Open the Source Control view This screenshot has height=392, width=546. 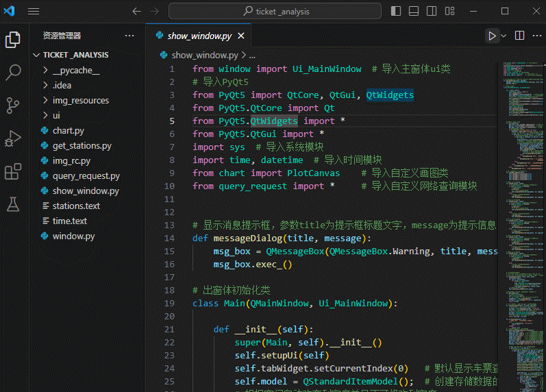coord(13,106)
